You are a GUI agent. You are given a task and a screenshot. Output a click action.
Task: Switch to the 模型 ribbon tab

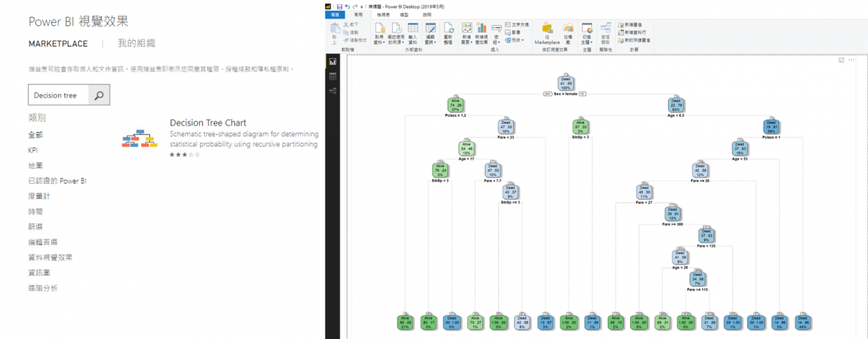click(404, 15)
